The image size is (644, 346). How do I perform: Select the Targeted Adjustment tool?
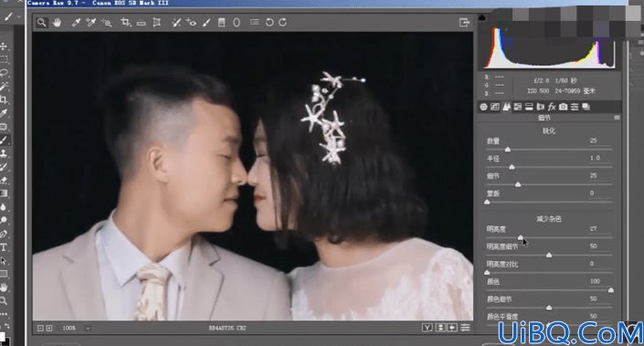coord(106,23)
